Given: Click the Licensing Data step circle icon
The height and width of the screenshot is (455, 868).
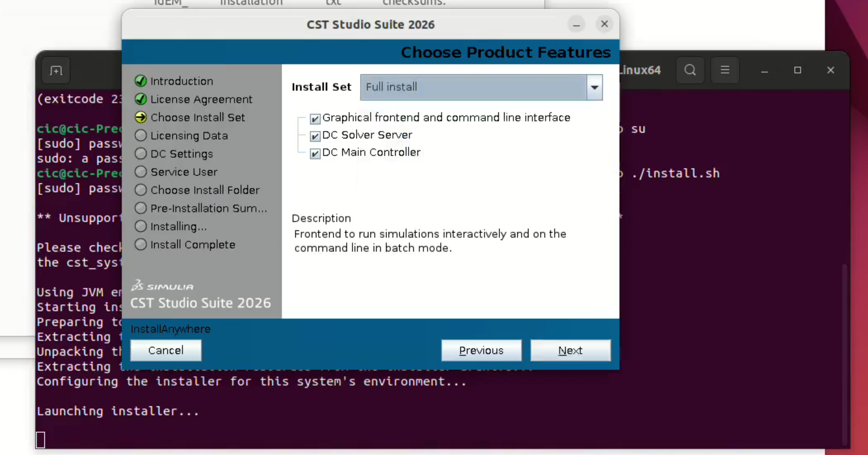Looking at the screenshot, I should pos(141,135).
